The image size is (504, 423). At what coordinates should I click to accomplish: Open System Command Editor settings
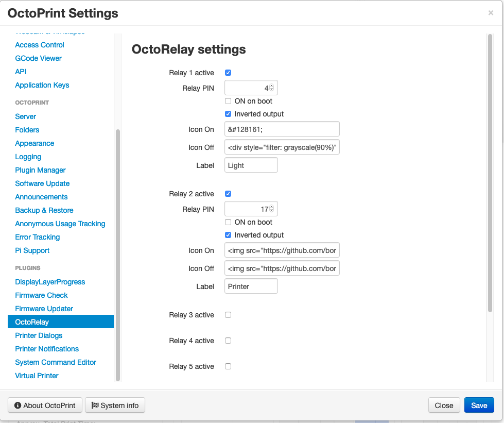tap(56, 363)
